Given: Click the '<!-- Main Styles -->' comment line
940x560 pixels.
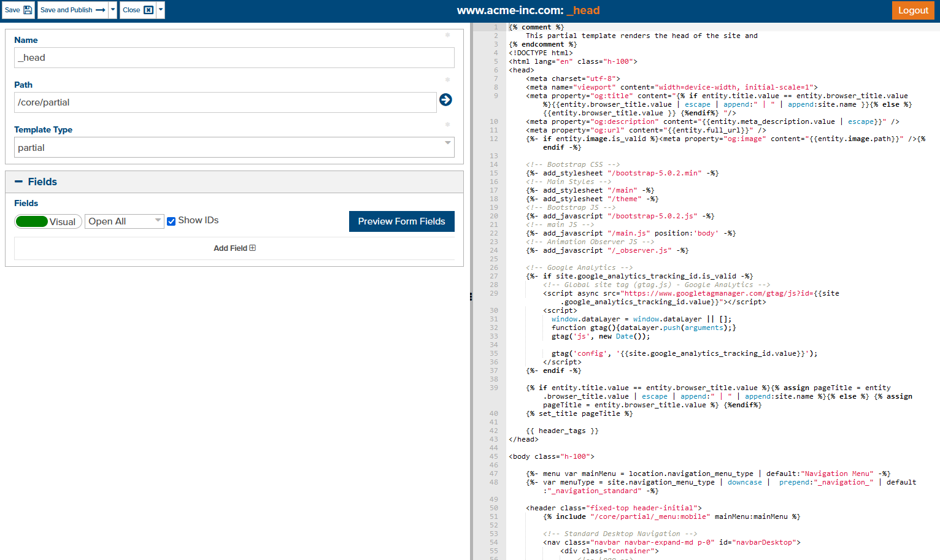Looking at the screenshot, I should tap(568, 182).
